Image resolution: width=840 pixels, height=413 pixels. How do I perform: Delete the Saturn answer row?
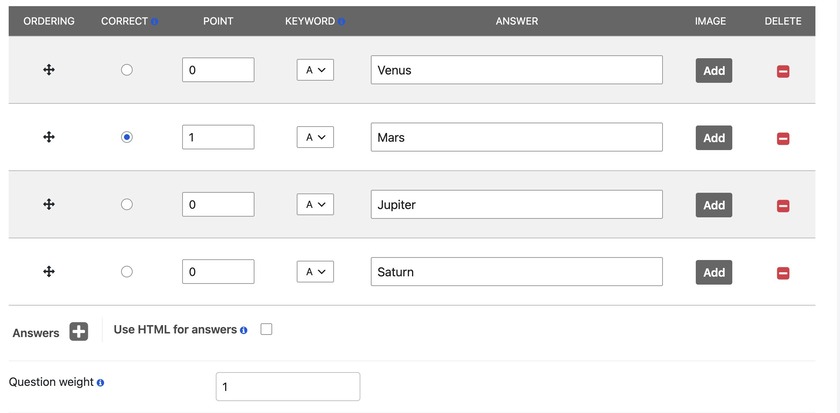(783, 273)
